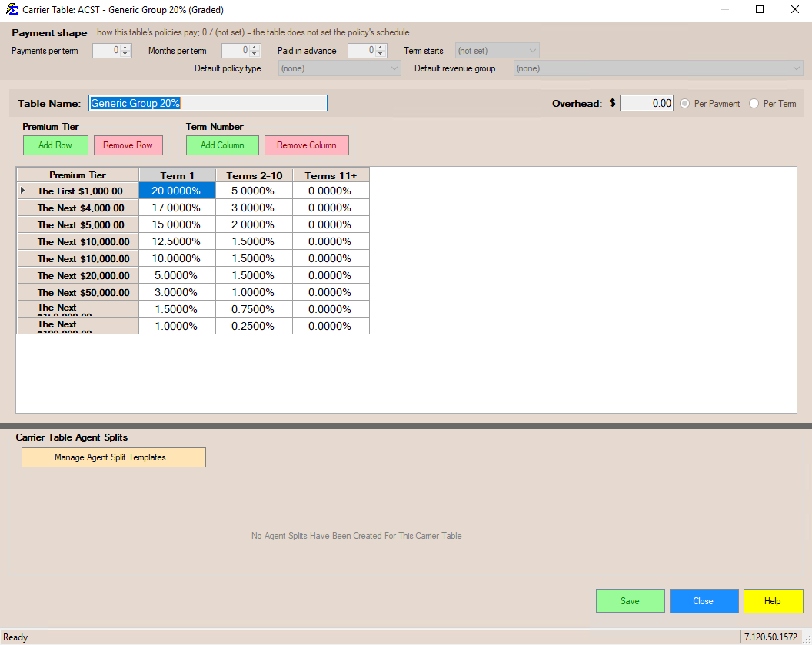Select the Per Payment overhead option
Viewport: 812px width, 645px height.
coord(684,104)
